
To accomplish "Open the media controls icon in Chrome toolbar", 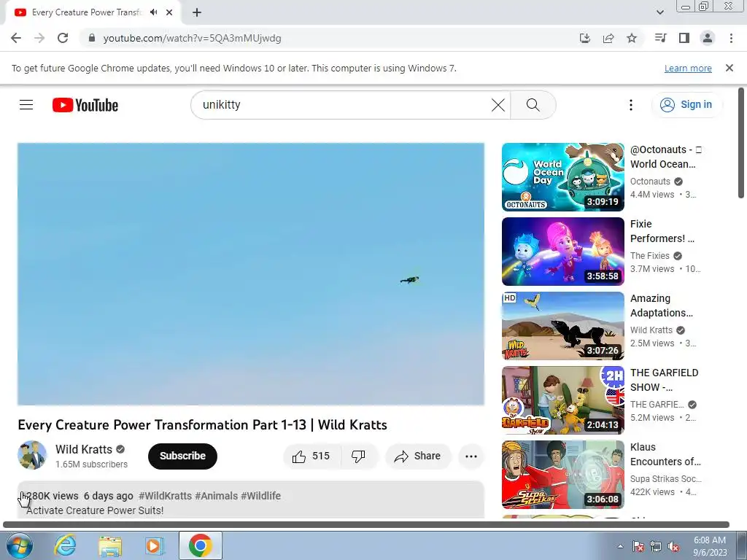I will (660, 38).
